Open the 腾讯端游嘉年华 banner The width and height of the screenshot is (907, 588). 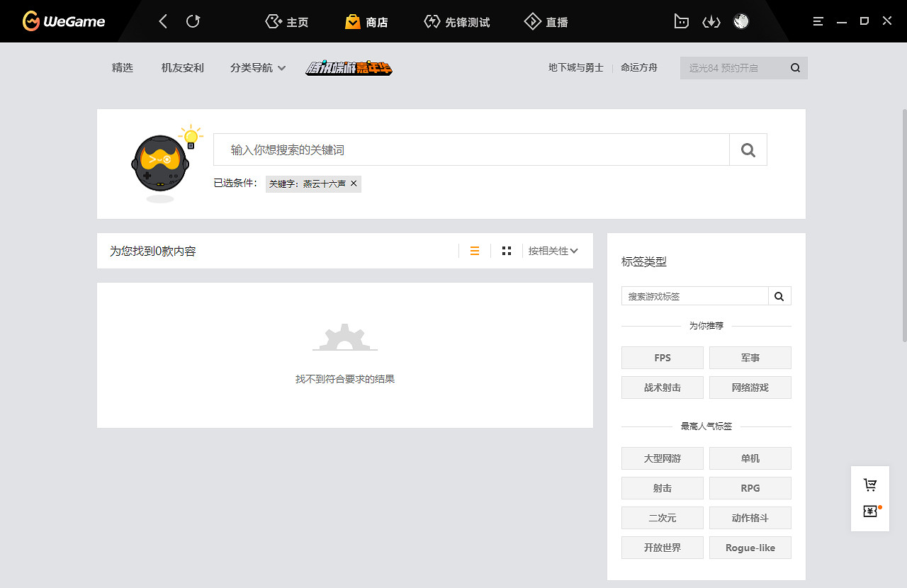[x=348, y=67]
